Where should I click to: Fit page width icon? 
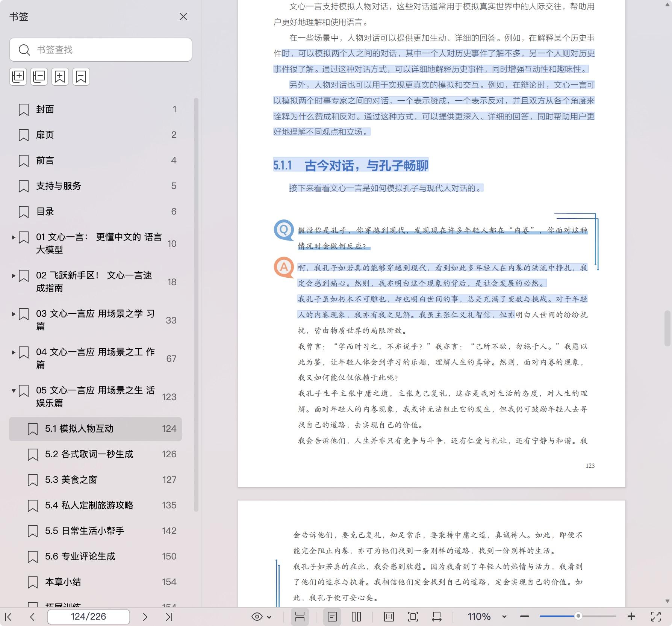(x=437, y=617)
